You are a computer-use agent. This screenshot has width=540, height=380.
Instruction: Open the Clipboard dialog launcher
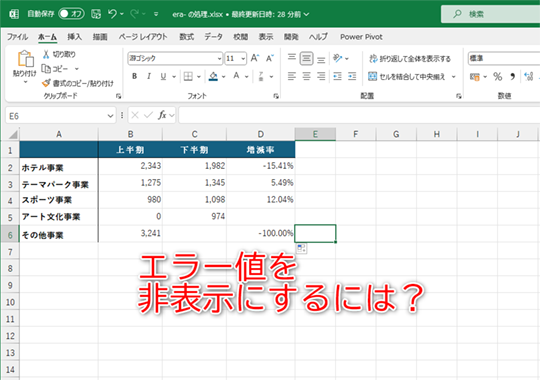(118, 96)
